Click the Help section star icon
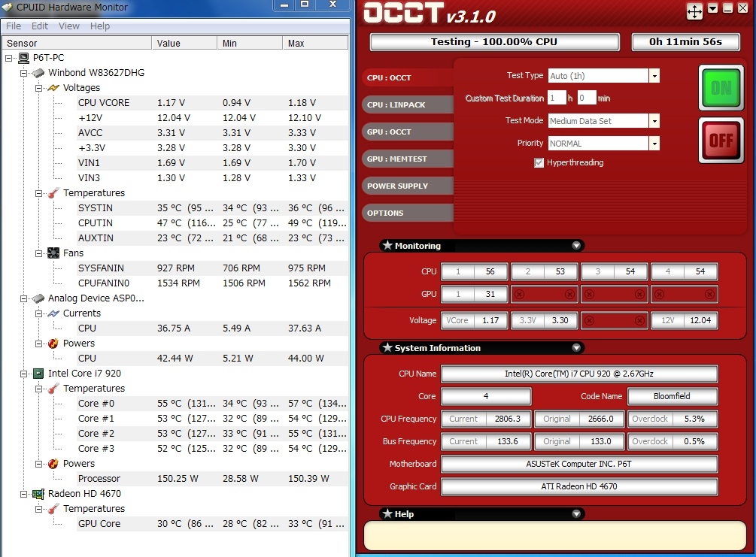The height and width of the screenshot is (557, 756). (387, 513)
